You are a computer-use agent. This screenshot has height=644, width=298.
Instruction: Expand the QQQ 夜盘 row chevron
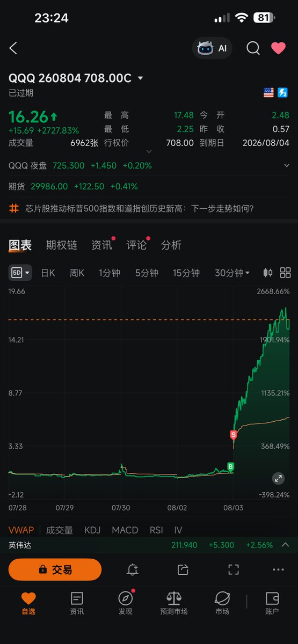click(287, 166)
